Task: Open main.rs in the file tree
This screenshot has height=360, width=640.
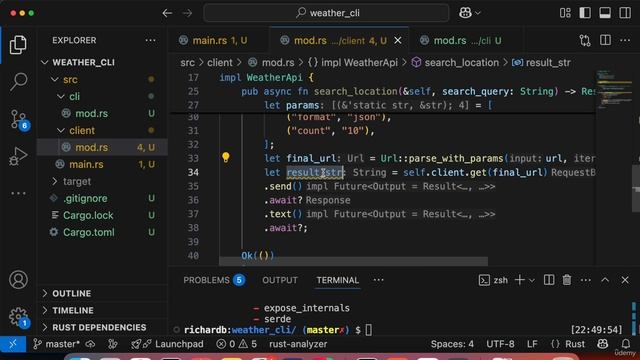Action: (x=86, y=164)
